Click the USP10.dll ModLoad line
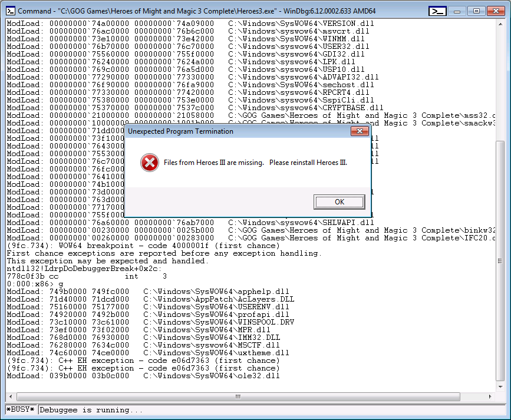Image resolution: width=511 pixels, height=420 pixels. [186, 70]
